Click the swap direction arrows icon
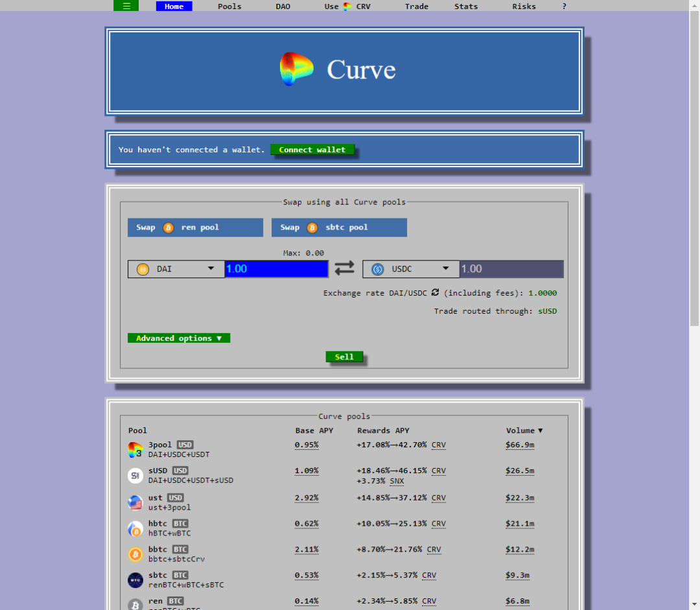This screenshot has height=610, width=700. (344, 268)
